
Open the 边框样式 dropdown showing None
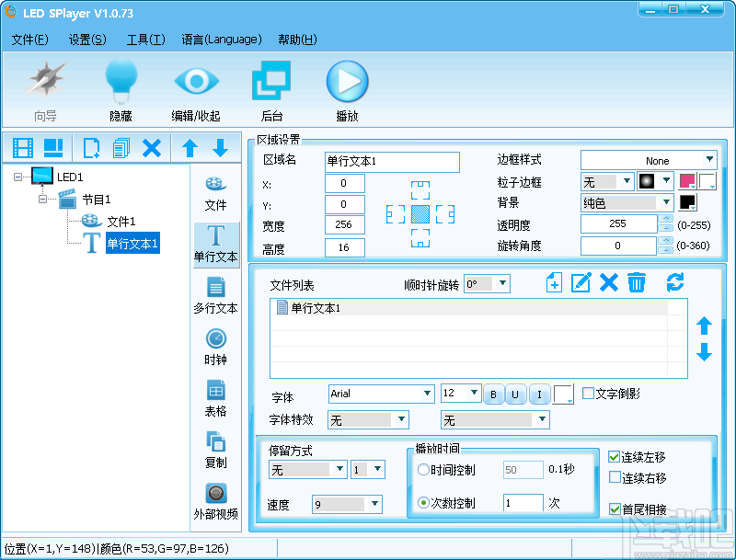(649, 158)
